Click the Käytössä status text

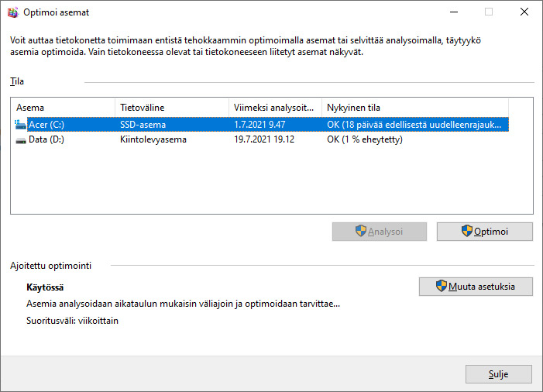coord(45,287)
